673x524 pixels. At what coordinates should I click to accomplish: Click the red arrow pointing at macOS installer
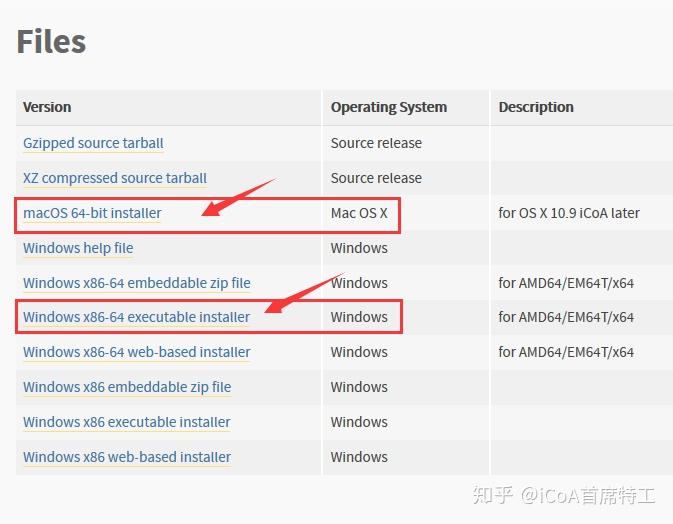(x=238, y=197)
